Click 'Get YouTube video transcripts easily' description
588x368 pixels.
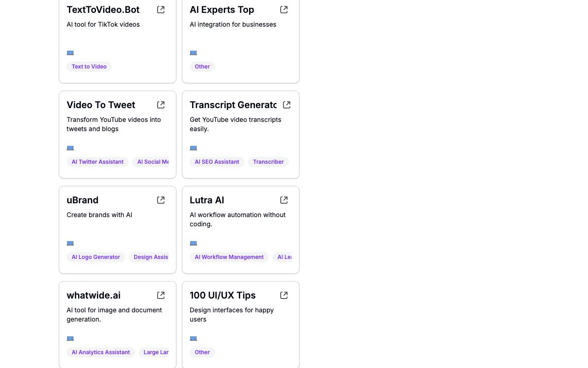tap(235, 124)
